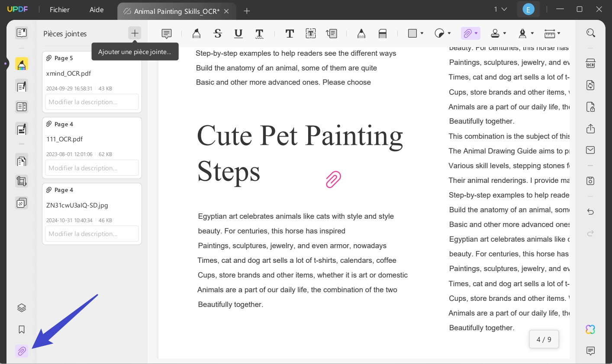The width and height of the screenshot is (612, 364).
Task: Open the Aide menu
Action: pos(96,10)
